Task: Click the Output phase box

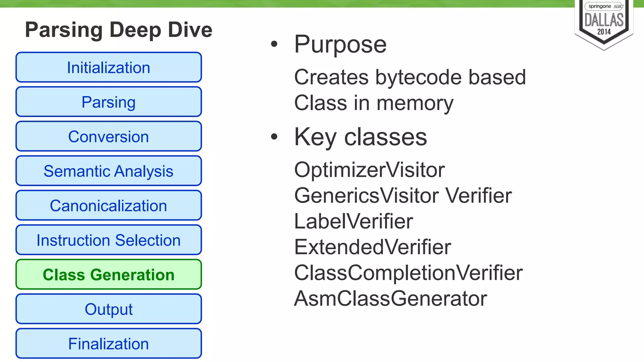Action: (x=108, y=309)
